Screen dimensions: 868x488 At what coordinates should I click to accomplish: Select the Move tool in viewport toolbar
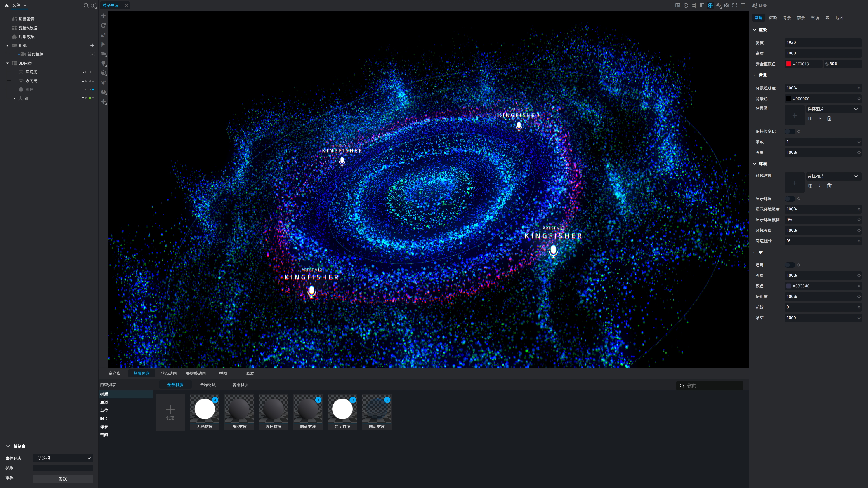coord(104,16)
